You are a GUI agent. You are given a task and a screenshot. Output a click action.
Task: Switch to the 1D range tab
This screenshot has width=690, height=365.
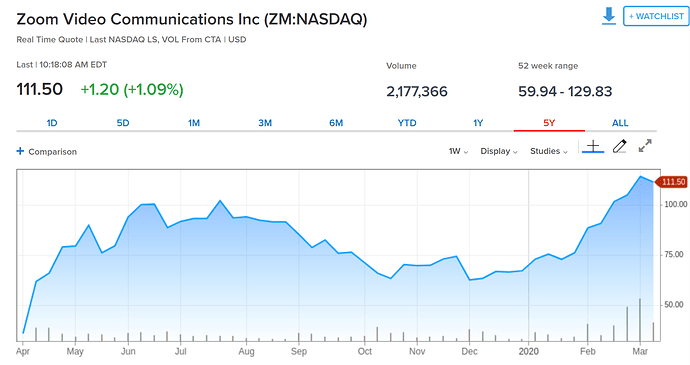tap(52, 123)
